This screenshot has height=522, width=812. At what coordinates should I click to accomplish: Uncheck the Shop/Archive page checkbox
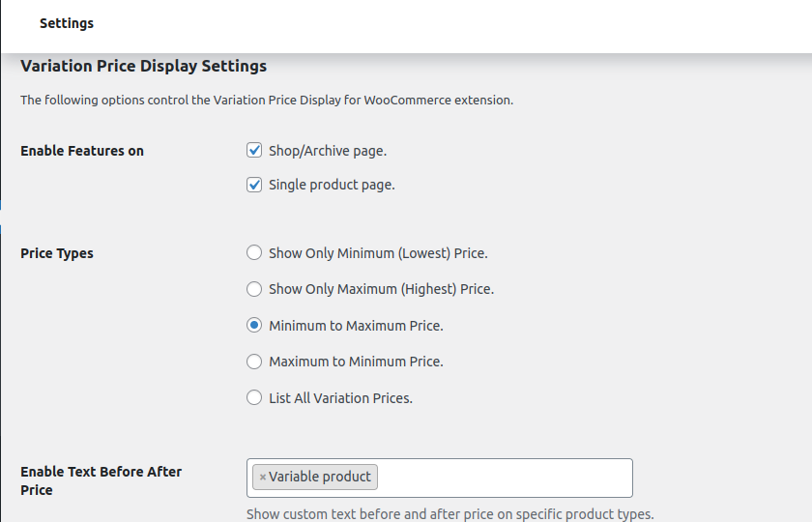(x=253, y=150)
